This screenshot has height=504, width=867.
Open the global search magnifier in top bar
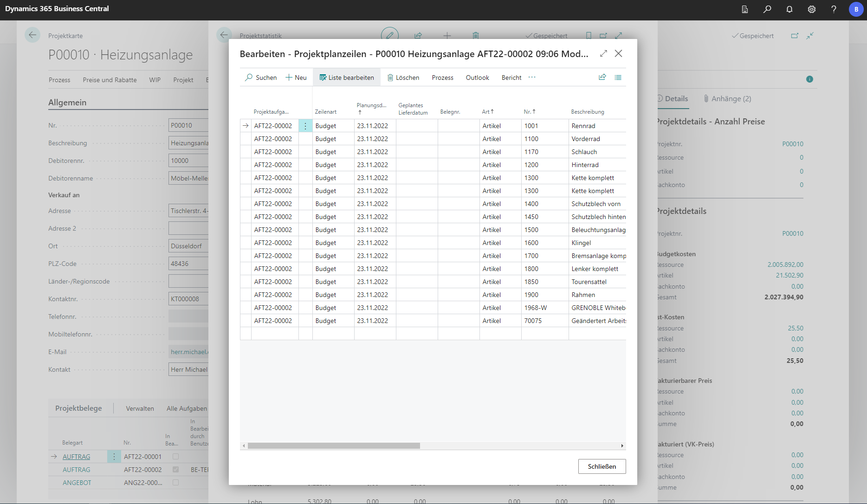pos(767,9)
